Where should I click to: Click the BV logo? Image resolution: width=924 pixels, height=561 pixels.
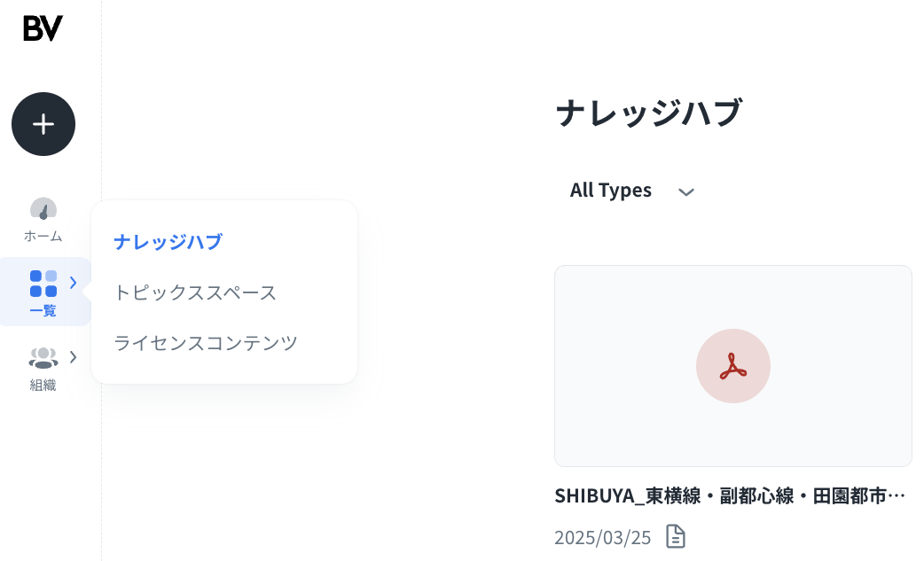pos(43,28)
